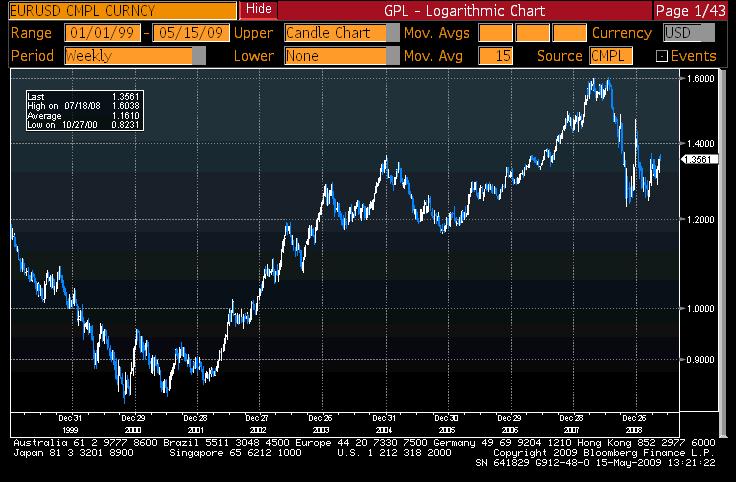
Task: Click the lower Mov. Avg field showing 15
Action: pyautogui.click(x=495, y=56)
